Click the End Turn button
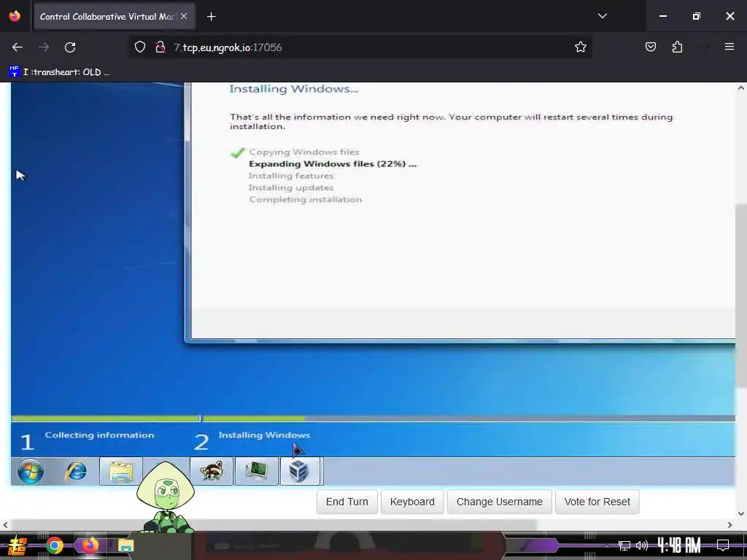This screenshot has width=747, height=560. tap(347, 502)
